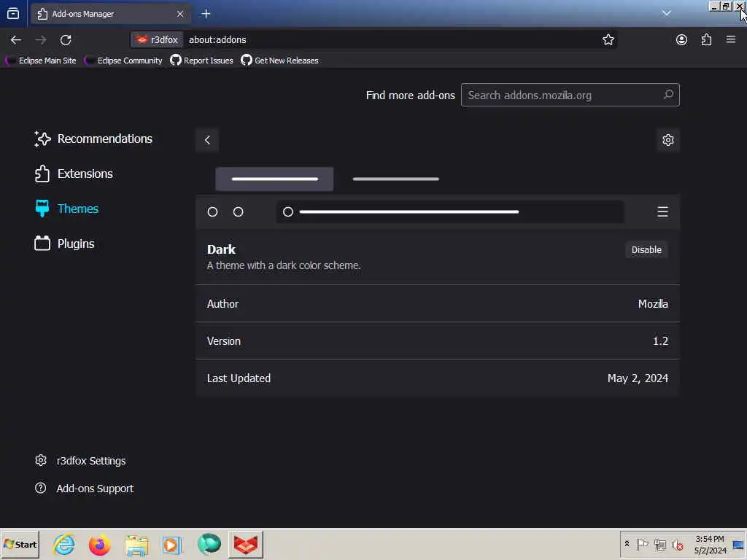Expand the list all tabs chevron
This screenshot has height=560, width=747.
[666, 13]
